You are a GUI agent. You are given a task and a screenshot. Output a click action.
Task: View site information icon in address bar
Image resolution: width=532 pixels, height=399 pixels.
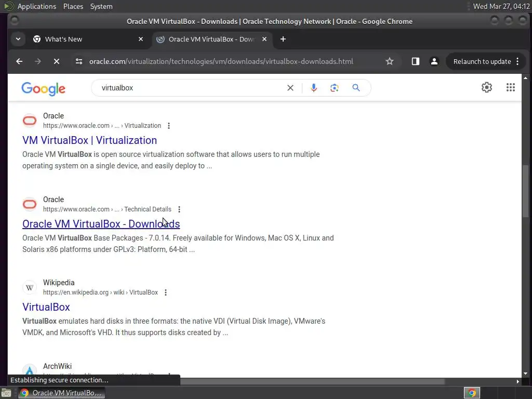[79, 61]
